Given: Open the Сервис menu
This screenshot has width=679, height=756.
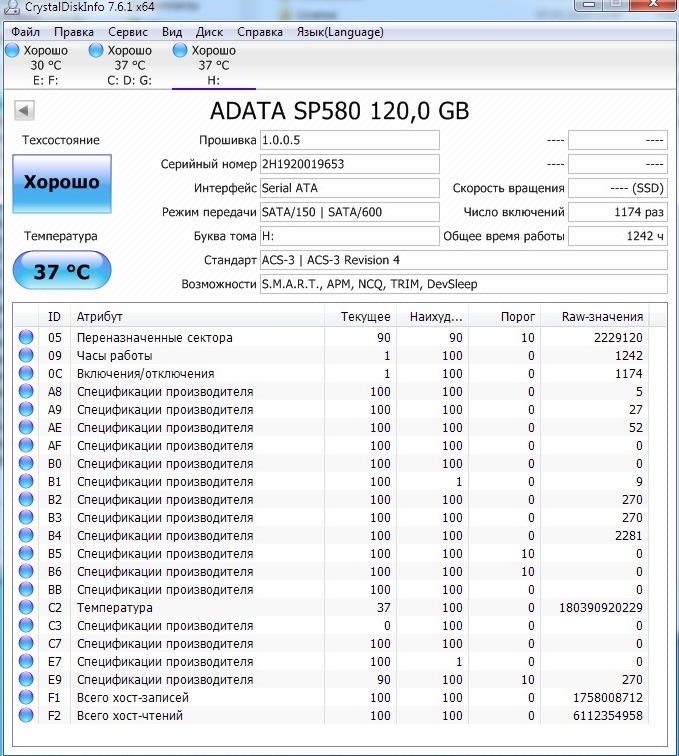Looking at the screenshot, I should pos(128,32).
